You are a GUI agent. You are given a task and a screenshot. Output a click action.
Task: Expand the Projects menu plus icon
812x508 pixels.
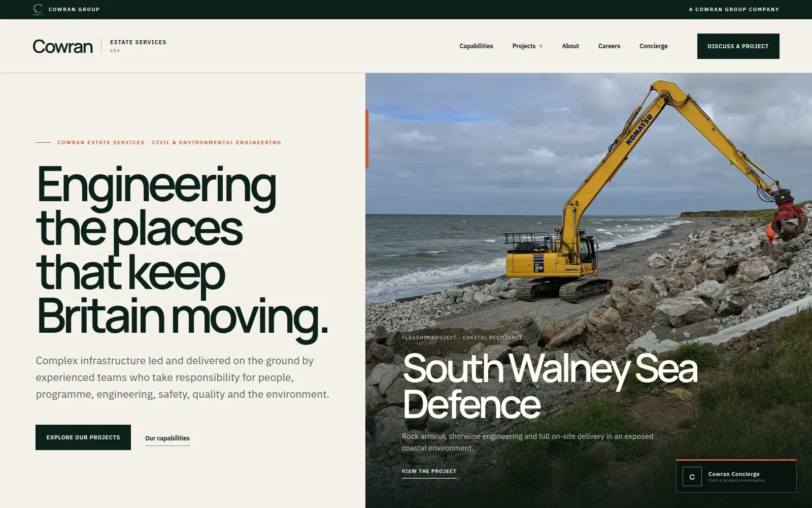(x=541, y=46)
